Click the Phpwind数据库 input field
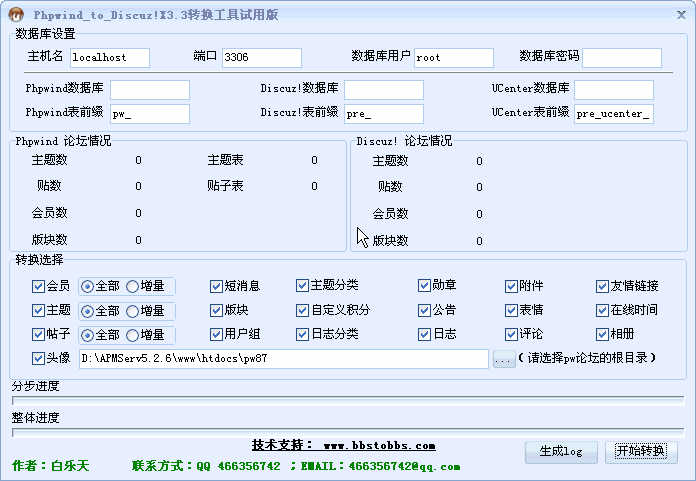 150,90
